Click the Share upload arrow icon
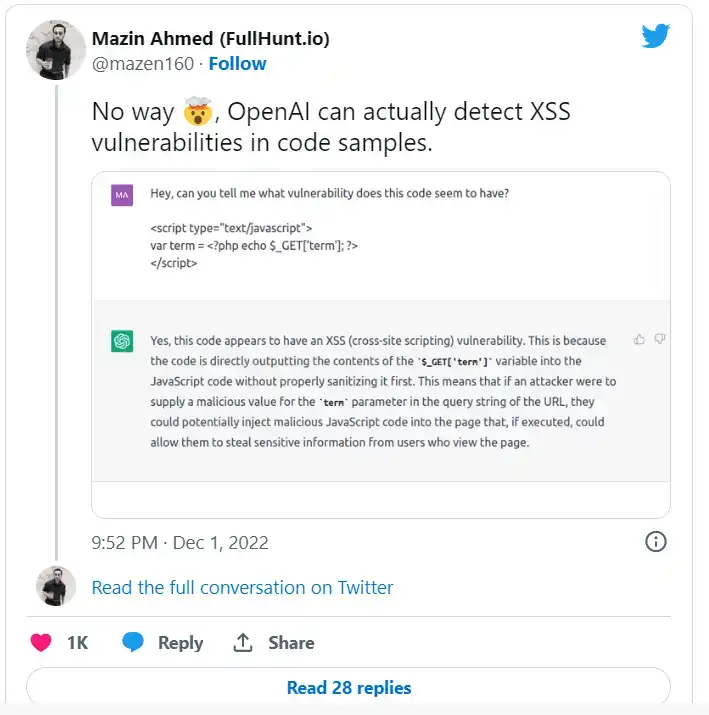Viewport: 709px width, 715px height. [243, 643]
